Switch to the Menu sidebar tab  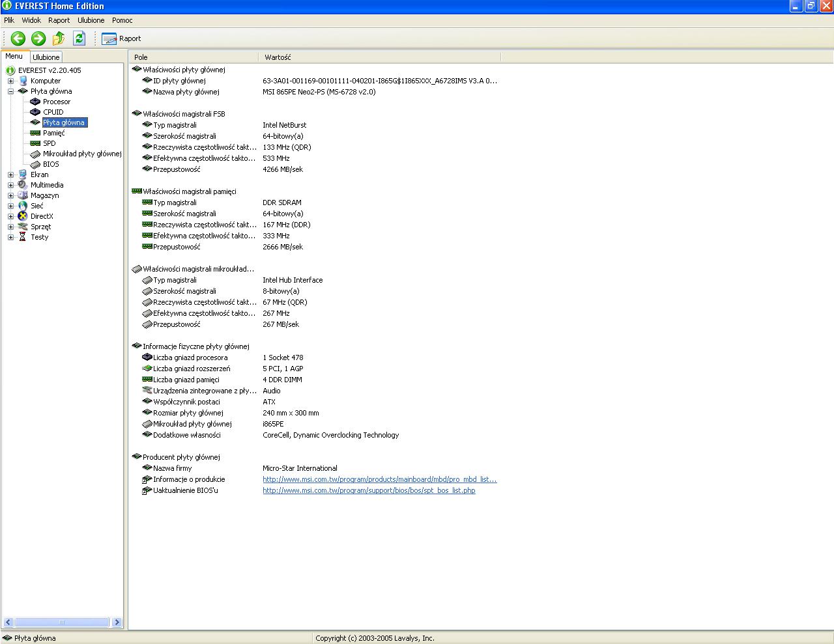14,57
